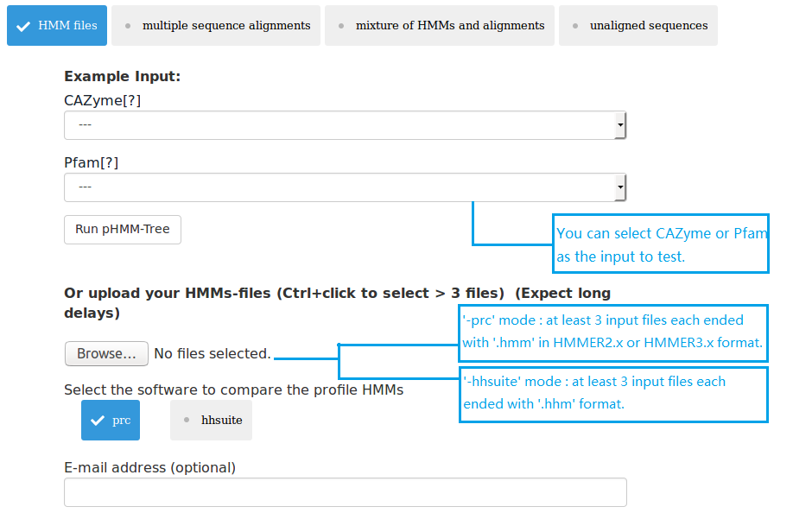Open the CAZyme dropdown list
This screenshot has height=532, width=793.
coord(344,125)
